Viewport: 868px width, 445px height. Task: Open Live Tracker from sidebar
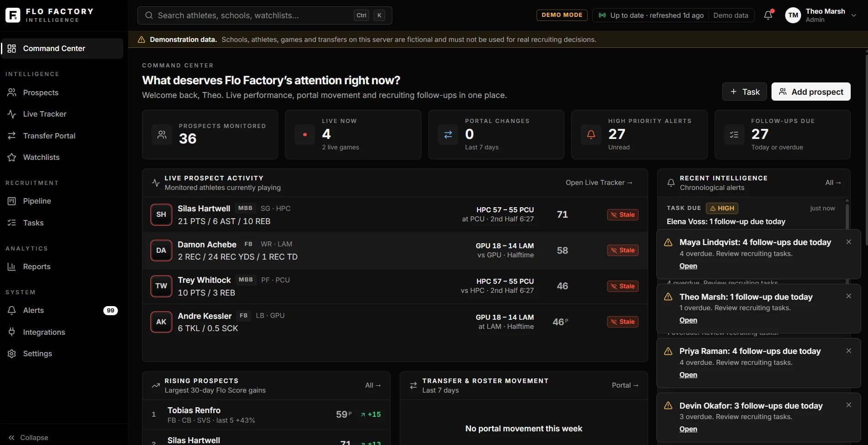(62, 114)
